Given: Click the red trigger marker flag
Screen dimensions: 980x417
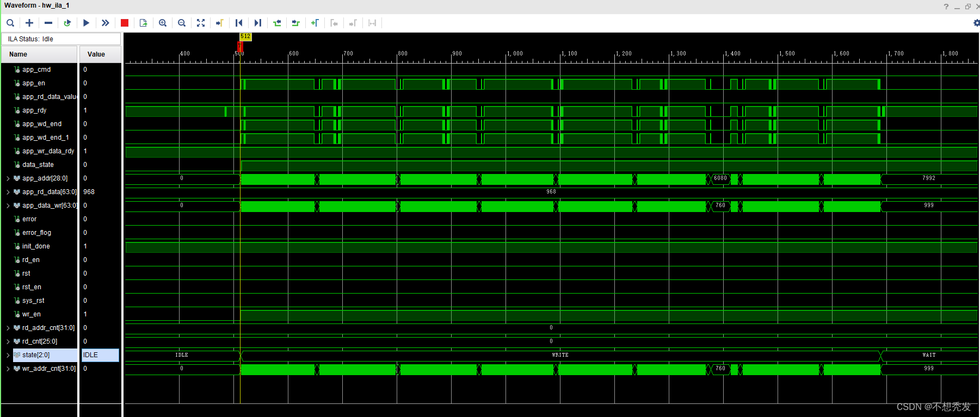Looking at the screenshot, I should 240,46.
